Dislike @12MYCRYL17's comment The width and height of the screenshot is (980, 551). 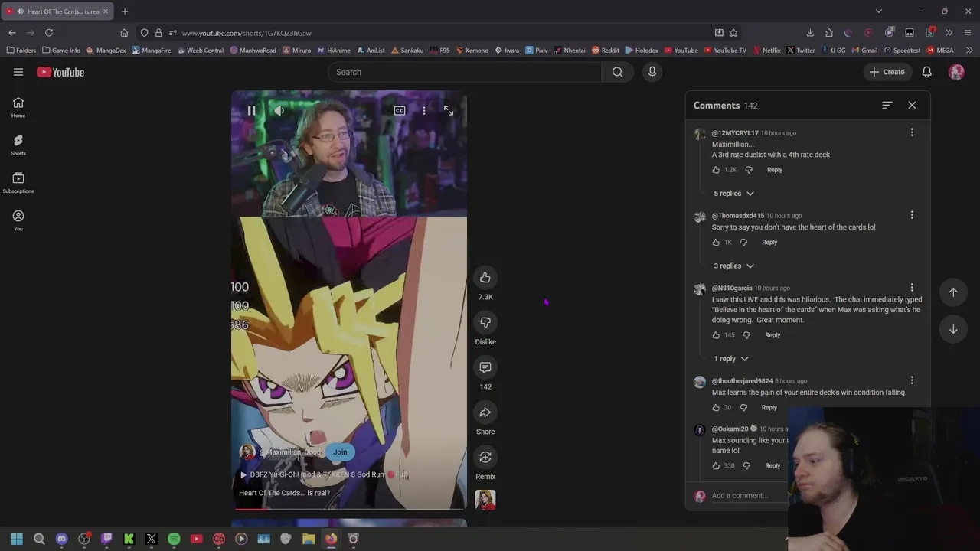(x=749, y=170)
